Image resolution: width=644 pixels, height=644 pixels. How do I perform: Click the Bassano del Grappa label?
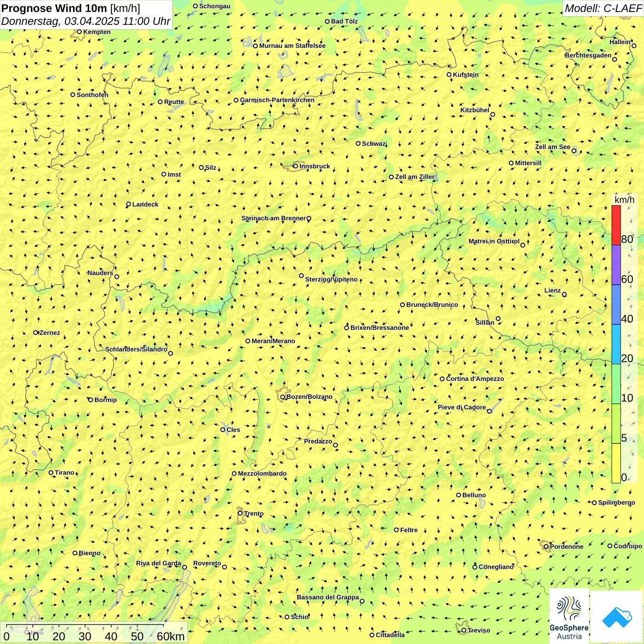(x=328, y=597)
